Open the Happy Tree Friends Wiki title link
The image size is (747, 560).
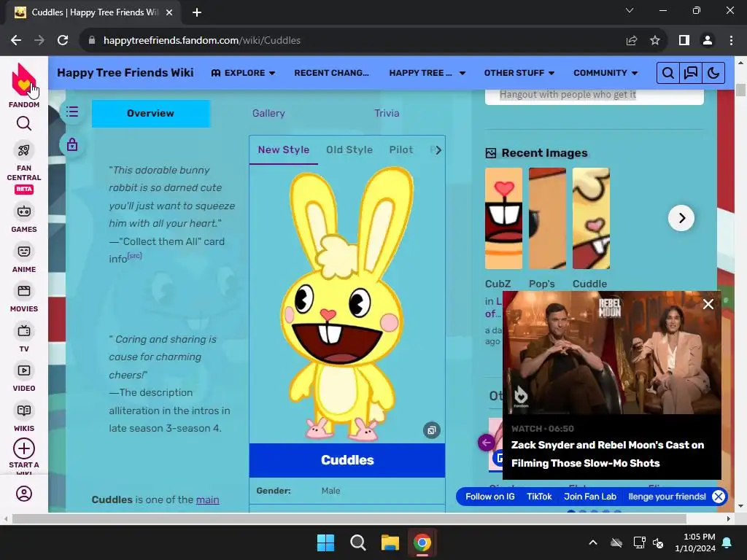click(125, 72)
